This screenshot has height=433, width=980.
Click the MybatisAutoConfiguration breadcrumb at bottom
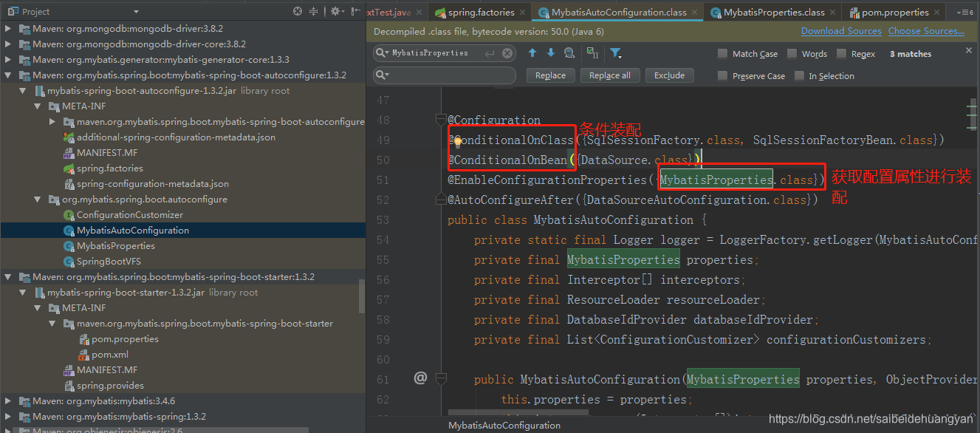[x=504, y=426]
